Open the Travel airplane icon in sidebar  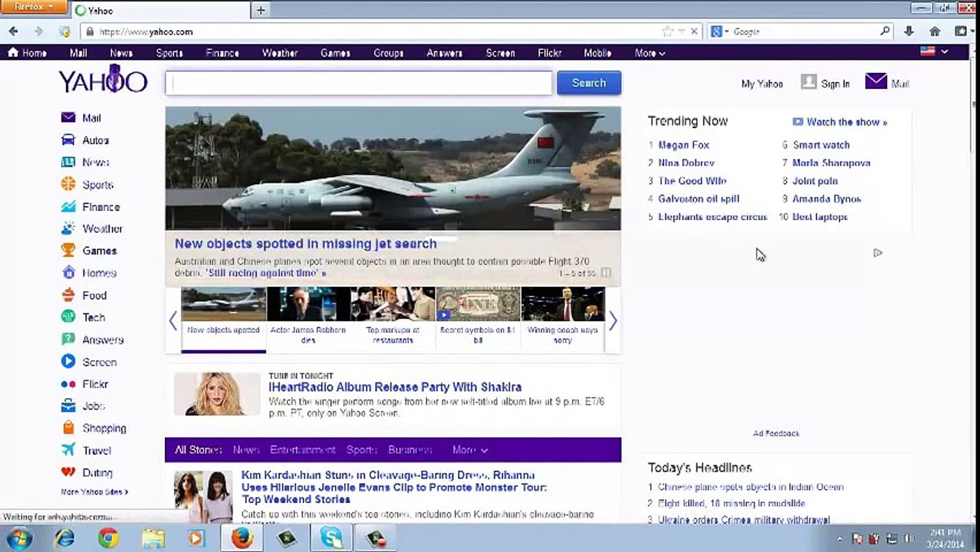(x=68, y=449)
